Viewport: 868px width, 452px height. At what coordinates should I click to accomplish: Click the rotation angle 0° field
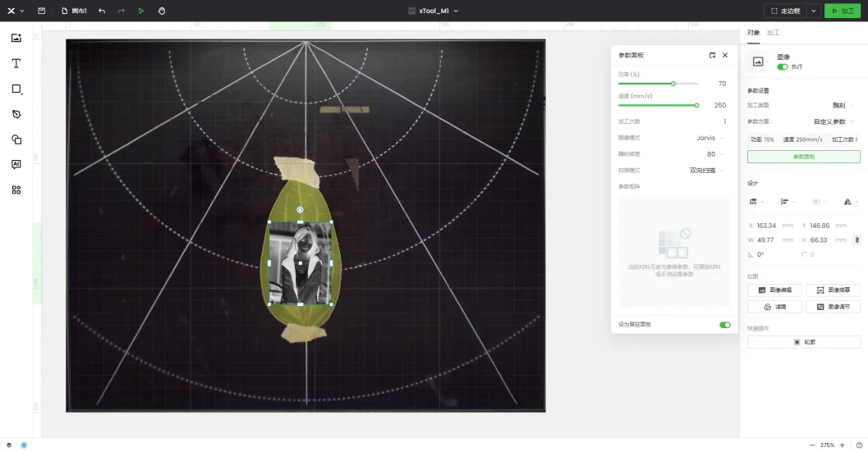761,254
